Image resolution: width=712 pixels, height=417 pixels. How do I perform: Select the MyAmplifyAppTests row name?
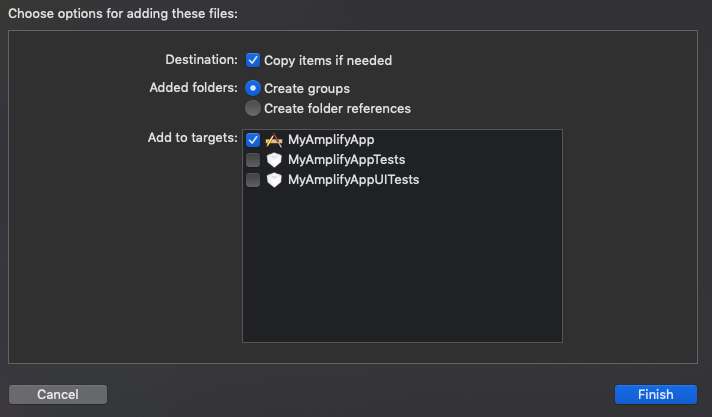346,159
